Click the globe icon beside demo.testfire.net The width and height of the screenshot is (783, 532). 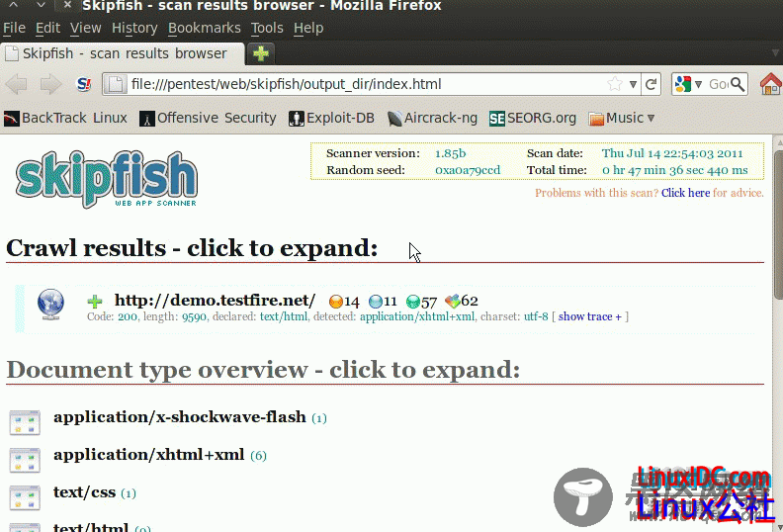tap(51, 304)
